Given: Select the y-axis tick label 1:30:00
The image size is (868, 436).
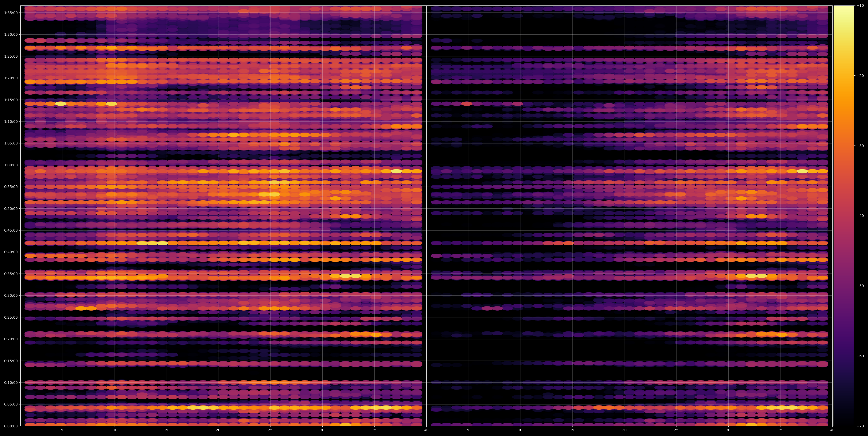Looking at the screenshot, I should [x=11, y=34].
